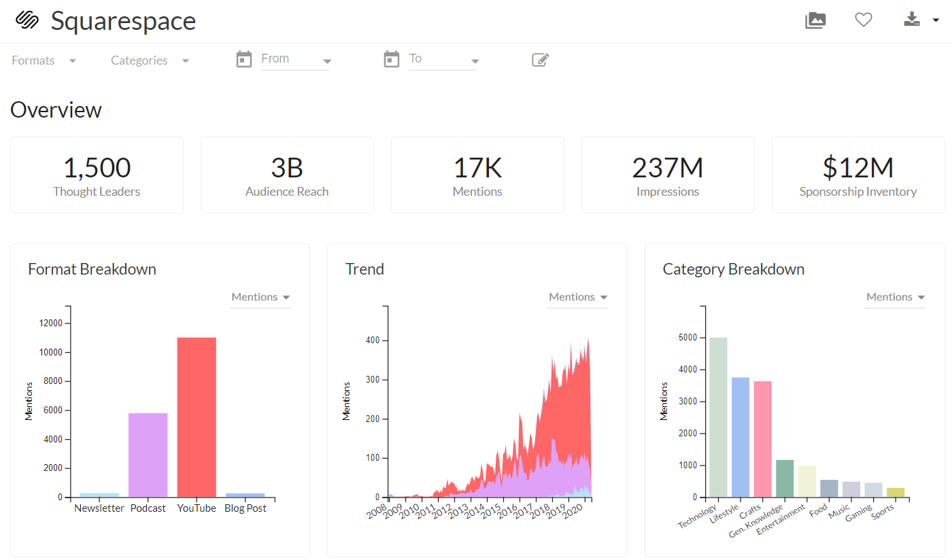Open the Categories filter dropdown

(x=150, y=60)
